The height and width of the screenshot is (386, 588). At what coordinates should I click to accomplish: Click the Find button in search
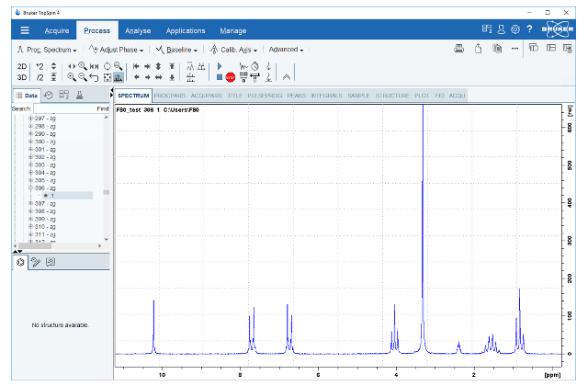(x=102, y=108)
